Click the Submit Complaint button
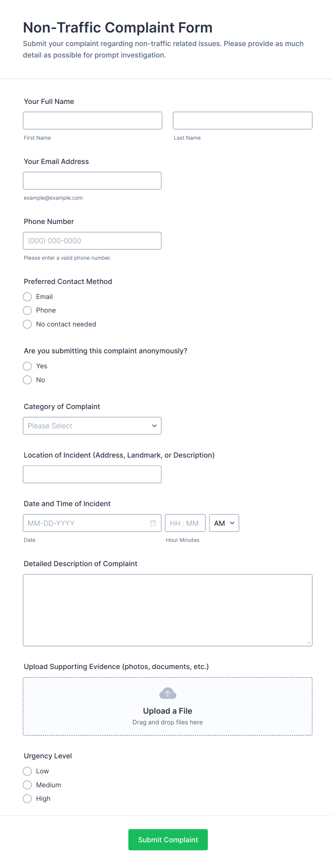The image size is (332, 868). click(168, 839)
